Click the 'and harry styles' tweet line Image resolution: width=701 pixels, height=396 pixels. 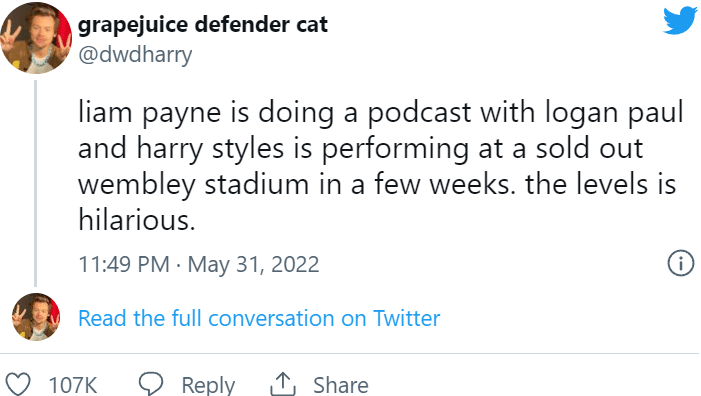pyautogui.click(x=181, y=149)
